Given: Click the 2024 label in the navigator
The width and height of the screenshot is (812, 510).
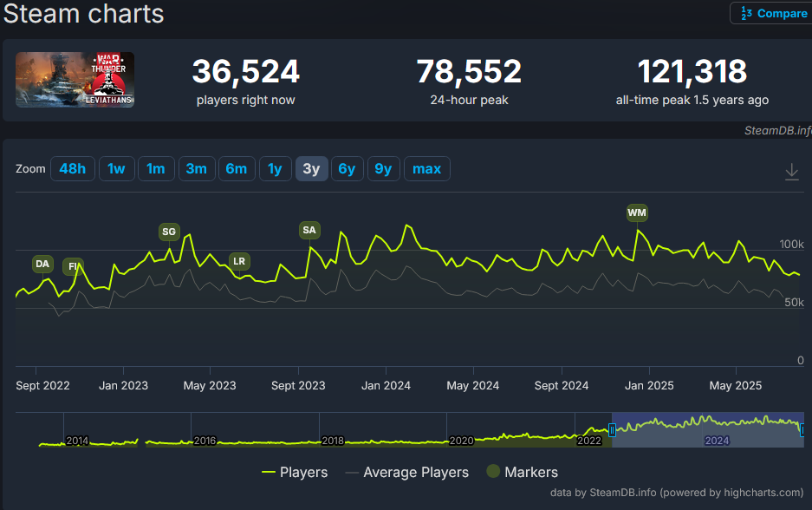Looking at the screenshot, I should [717, 441].
